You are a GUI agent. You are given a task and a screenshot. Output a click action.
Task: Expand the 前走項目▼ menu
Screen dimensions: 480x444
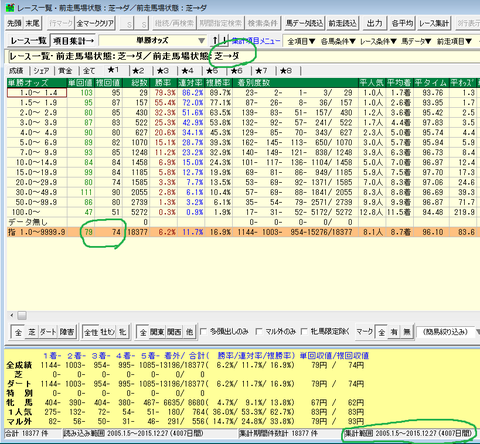[454, 41]
